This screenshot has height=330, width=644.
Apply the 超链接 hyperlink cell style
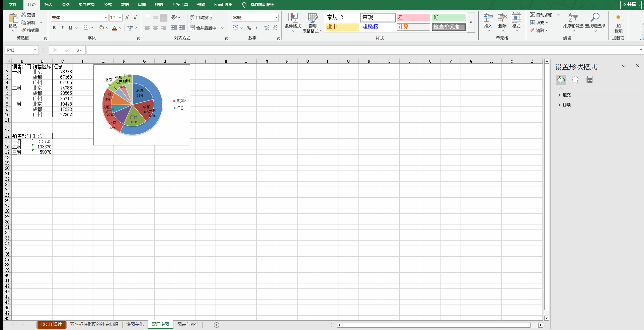(x=371, y=26)
